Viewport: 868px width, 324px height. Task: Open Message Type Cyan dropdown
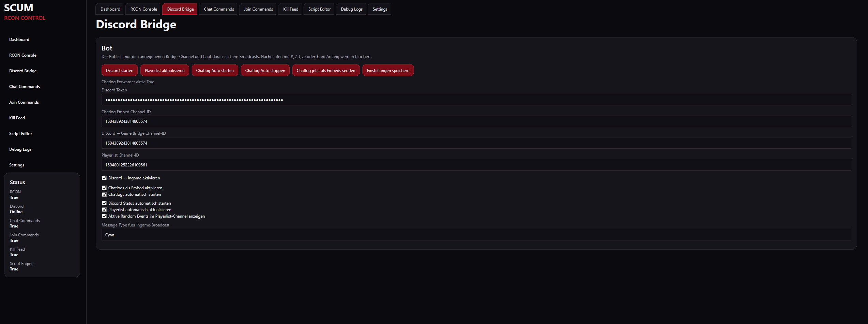click(476, 235)
